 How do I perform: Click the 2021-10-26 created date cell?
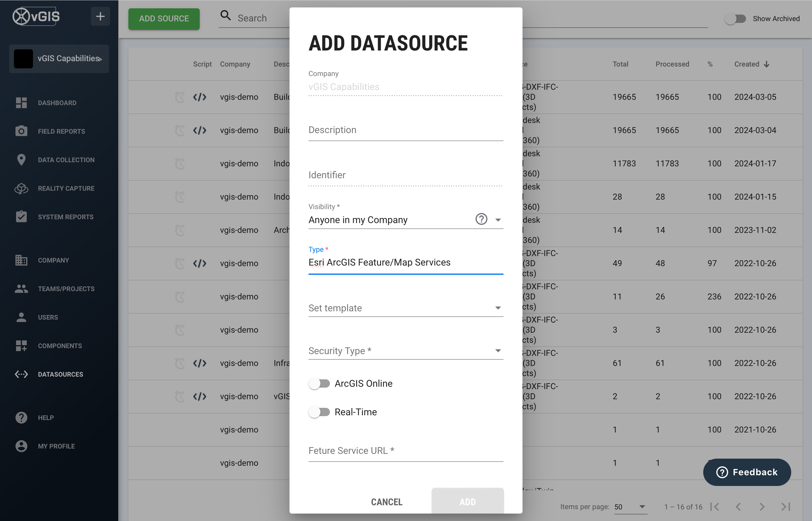tap(755, 430)
